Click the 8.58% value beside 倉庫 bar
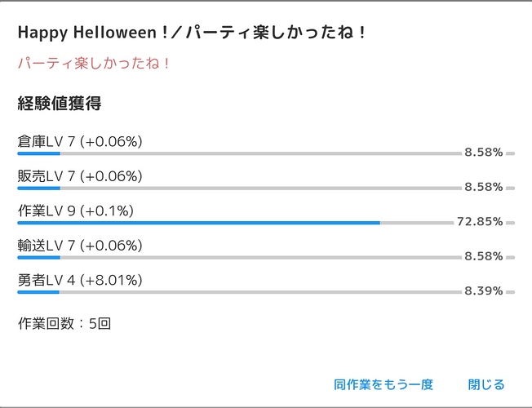 point(484,153)
